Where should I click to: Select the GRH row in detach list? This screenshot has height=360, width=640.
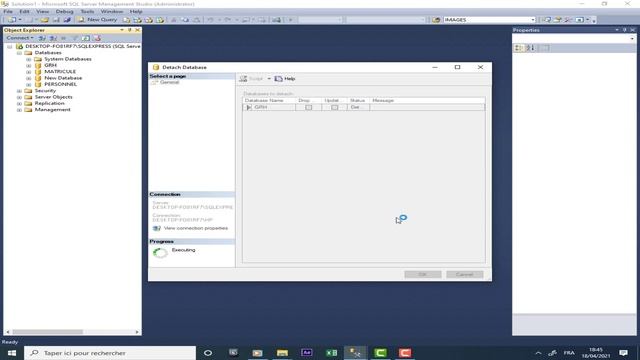363,107
